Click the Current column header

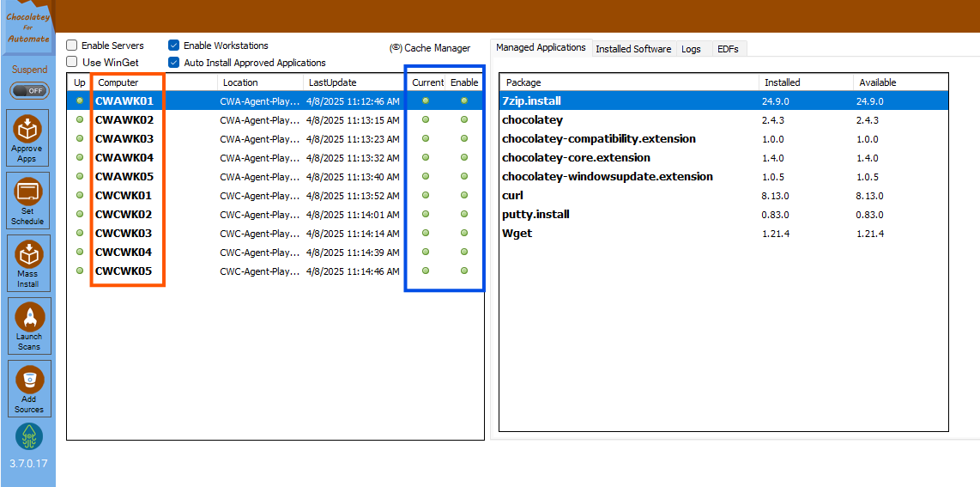pos(427,82)
